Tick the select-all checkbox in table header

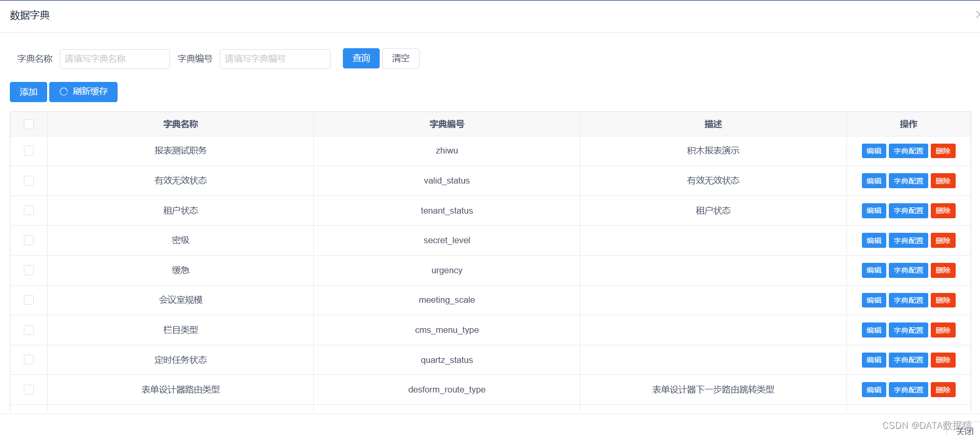[28, 124]
